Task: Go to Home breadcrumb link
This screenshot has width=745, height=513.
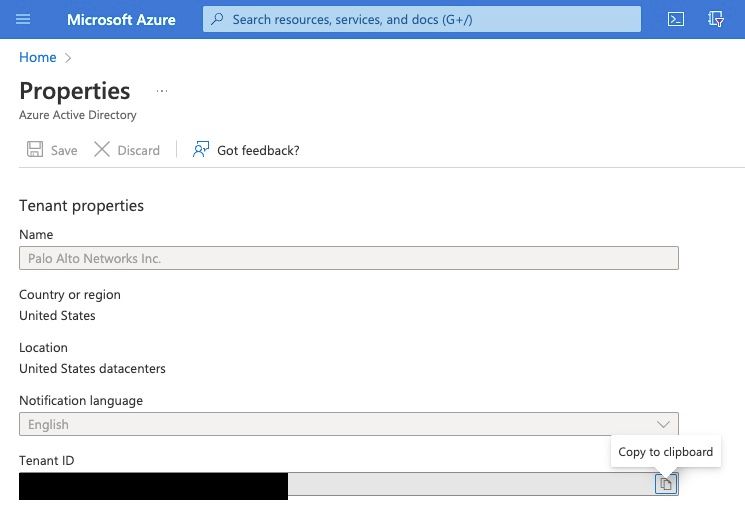Action: click(x=38, y=58)
